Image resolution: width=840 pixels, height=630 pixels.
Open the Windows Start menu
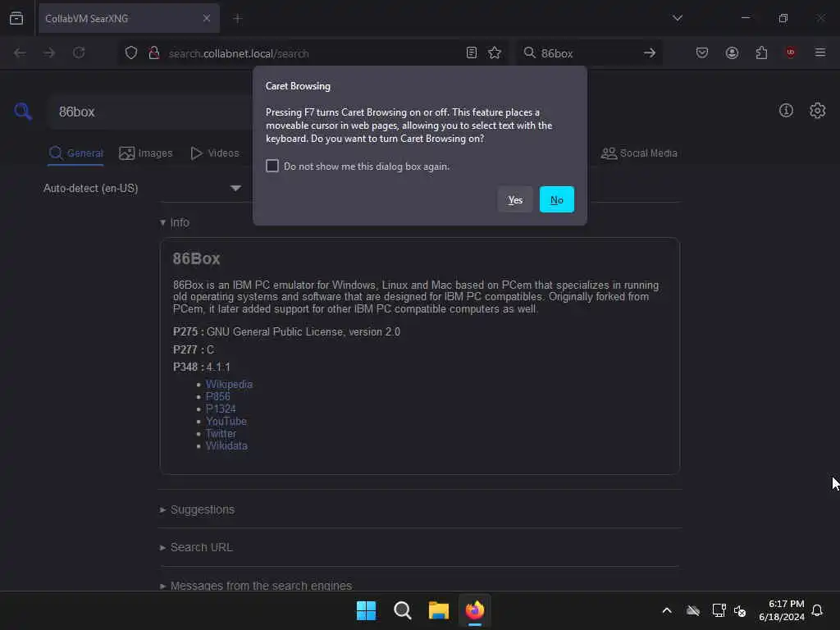(x=367, y=610)
